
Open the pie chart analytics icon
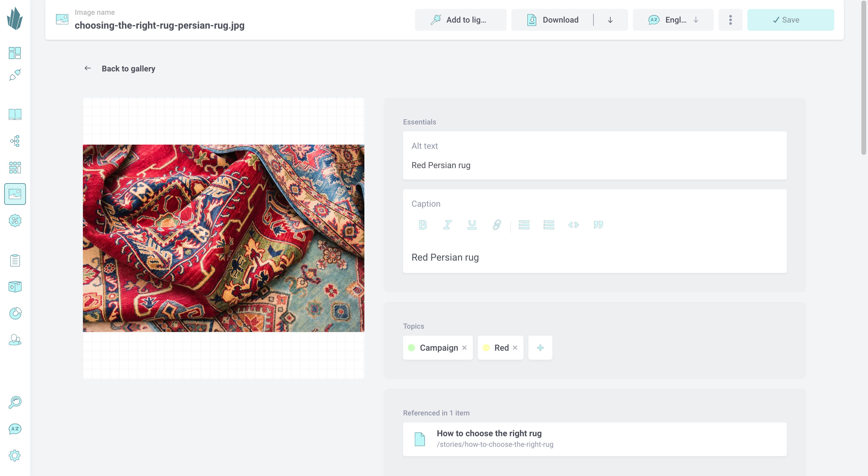point(15,314)
